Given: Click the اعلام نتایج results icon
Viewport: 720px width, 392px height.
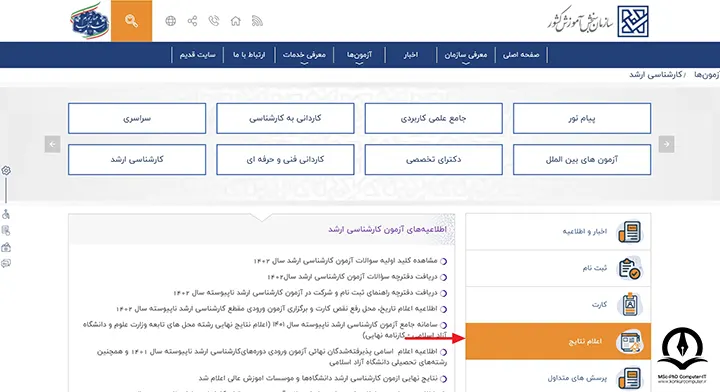Looking at the screenshot, I should [630, 341].
